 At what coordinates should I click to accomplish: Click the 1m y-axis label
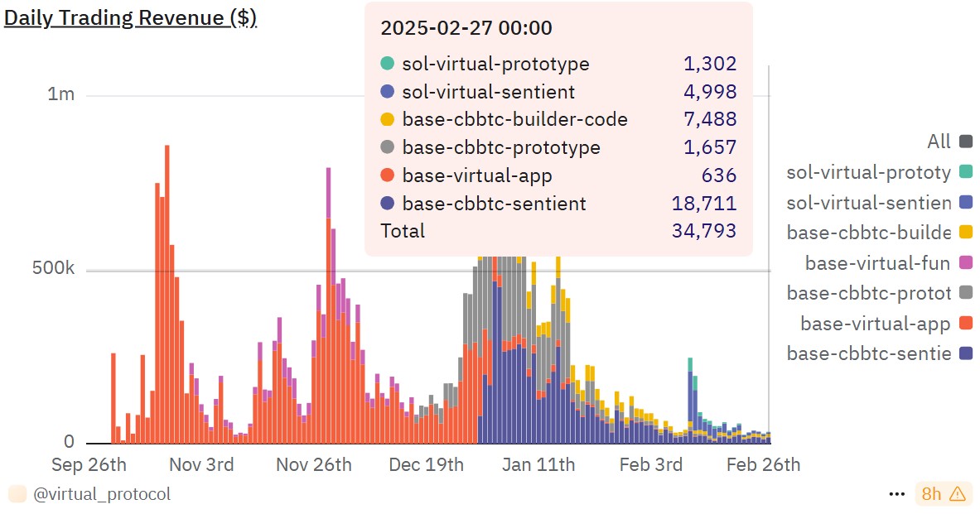click(x=61, y=94)
